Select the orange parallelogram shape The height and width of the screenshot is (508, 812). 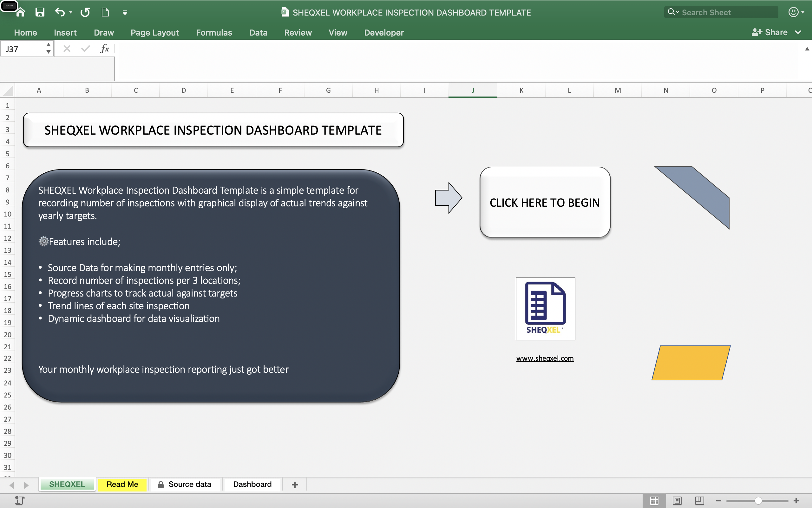[x=691, y=363]
